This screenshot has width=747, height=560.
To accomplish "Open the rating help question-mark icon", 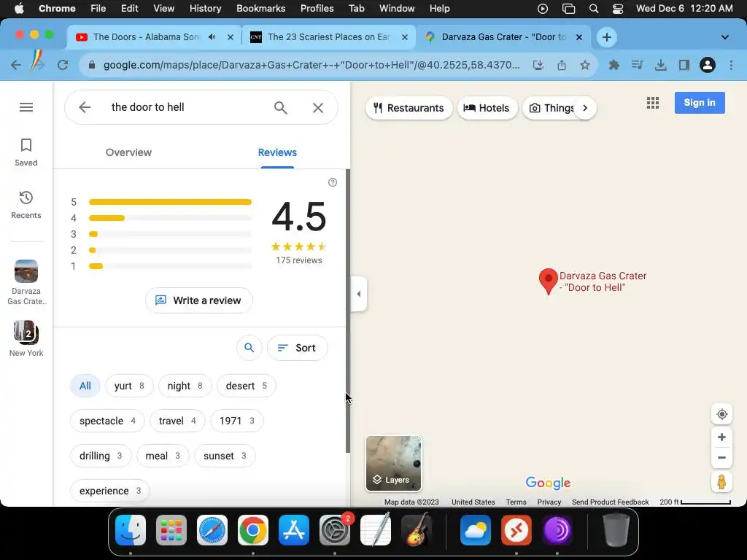I will tap(333, 182).
